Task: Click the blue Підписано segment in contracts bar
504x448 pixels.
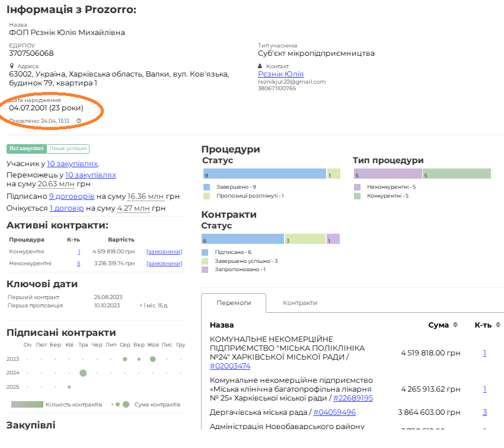Action: (x=243, y=239)
